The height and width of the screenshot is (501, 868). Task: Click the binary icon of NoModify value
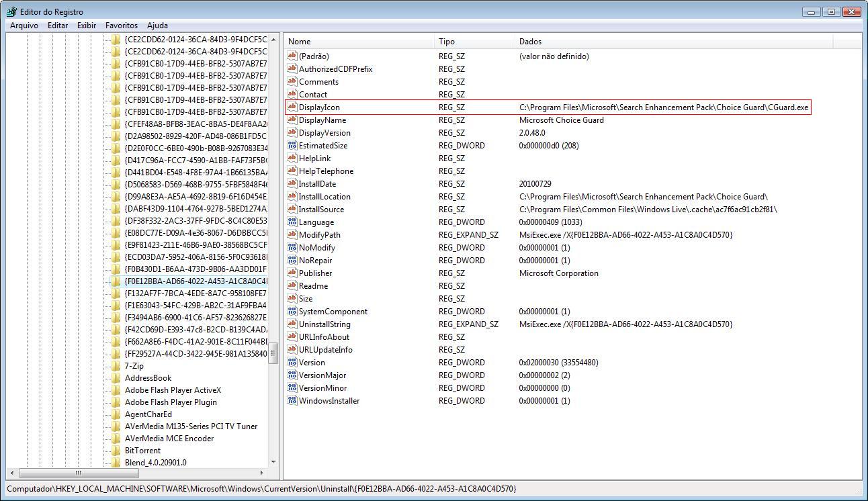pyautogui.click(x=292, y=247)
